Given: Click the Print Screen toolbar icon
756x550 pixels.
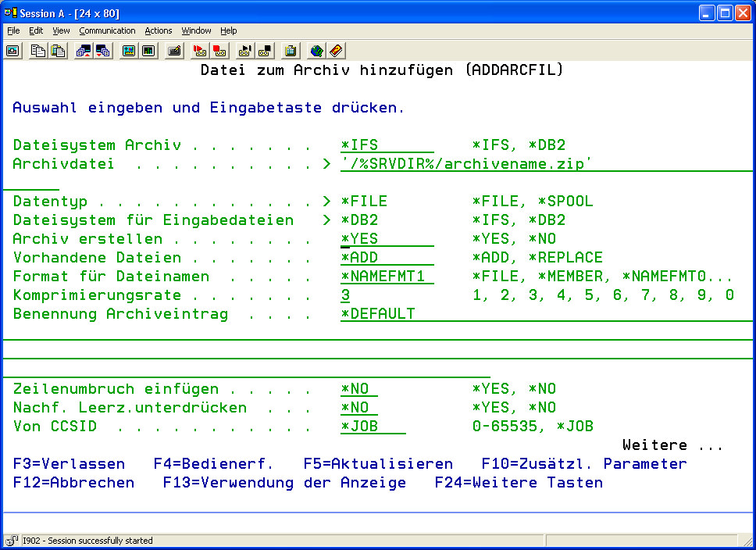Looking at the screenshot, I should [x=13, y=51].
